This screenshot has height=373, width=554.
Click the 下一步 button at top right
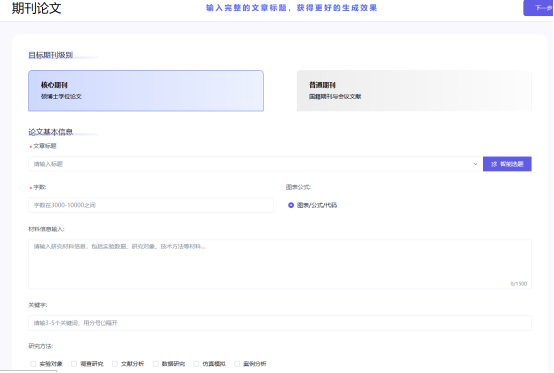coord(538,8)
